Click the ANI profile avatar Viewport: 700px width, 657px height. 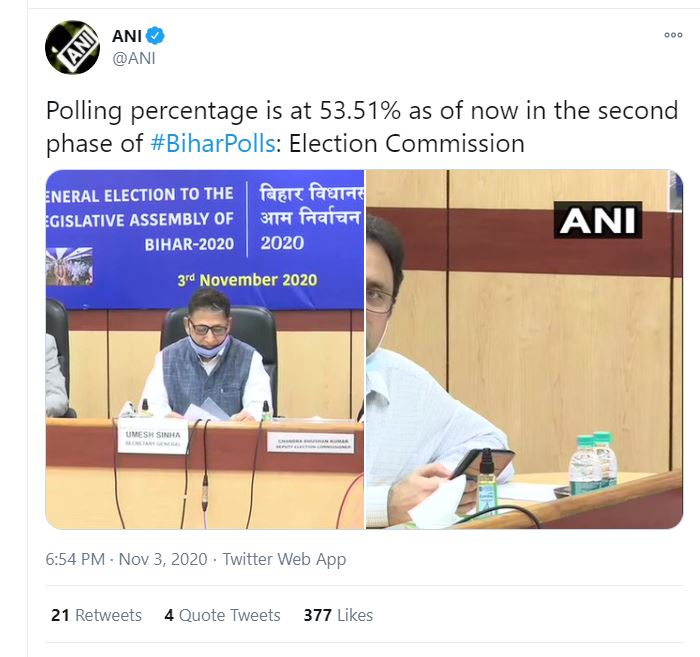pos(73,47)
